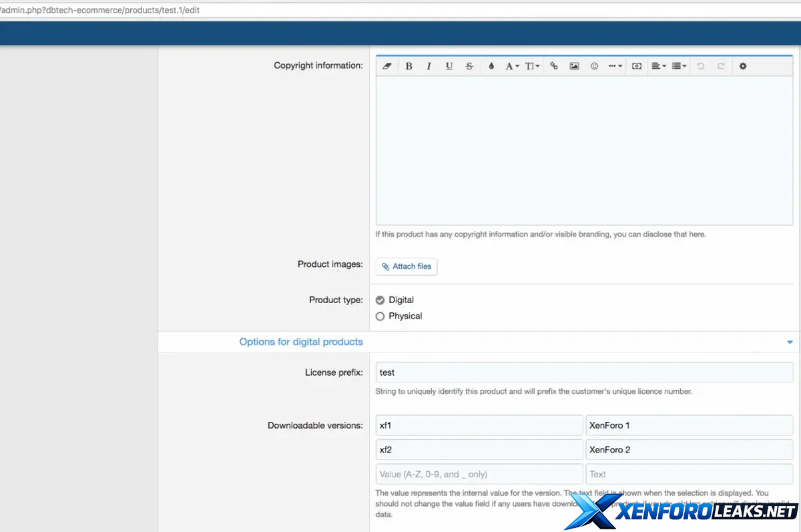This screenshot has height=532, width=801.
Task: Apply strikethrough formatting
Action: coord(469,66)
